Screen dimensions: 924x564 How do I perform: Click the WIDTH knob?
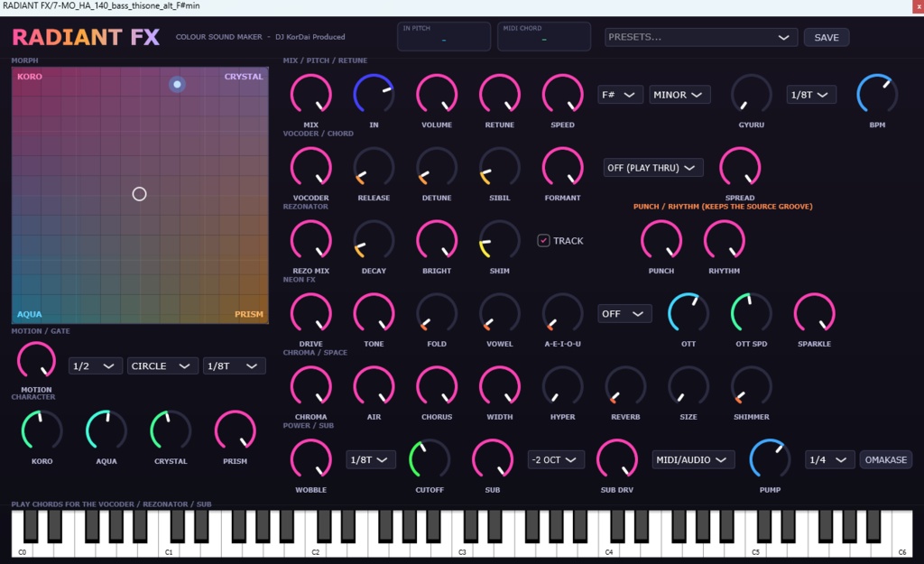[500, 386]
